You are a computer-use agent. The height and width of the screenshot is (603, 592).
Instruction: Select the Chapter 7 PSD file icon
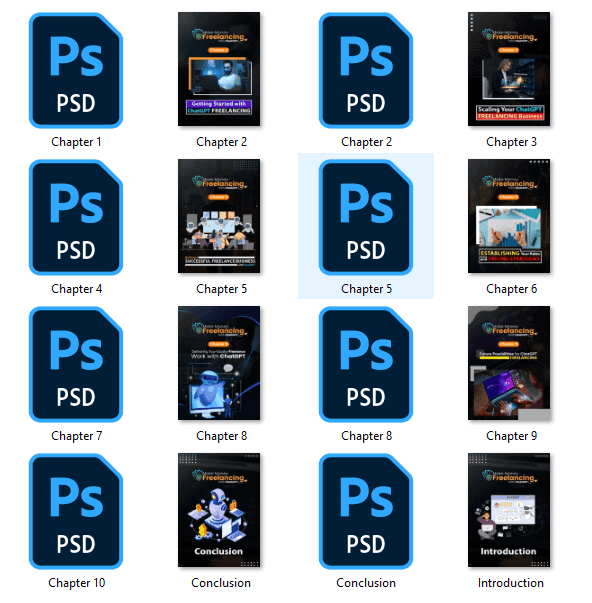click(x=76, y=364)
